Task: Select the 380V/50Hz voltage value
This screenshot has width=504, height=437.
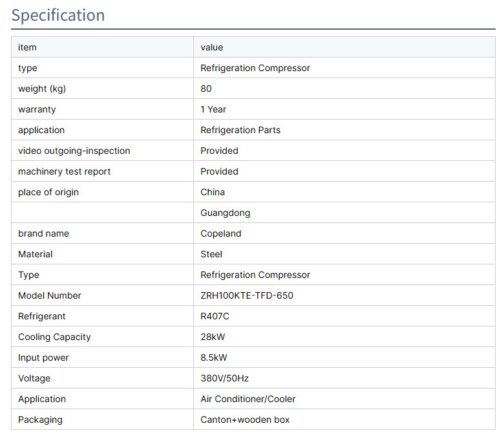Action: (x=224, y=378)
